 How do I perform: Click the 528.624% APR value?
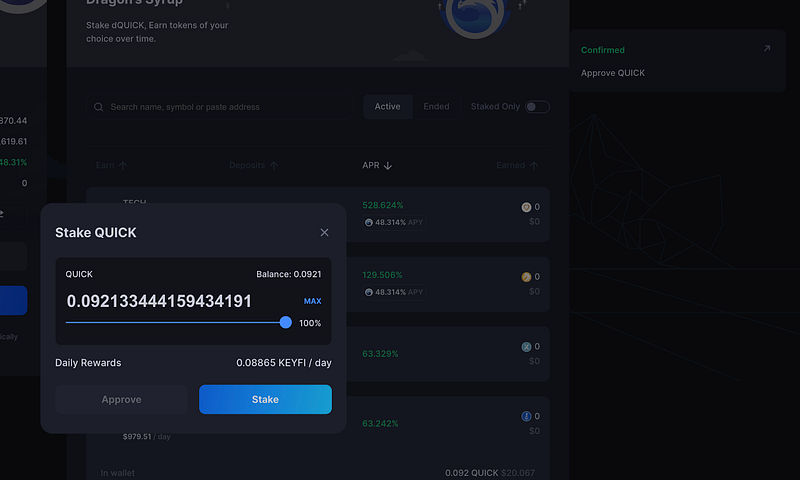[x=383, y=205]
